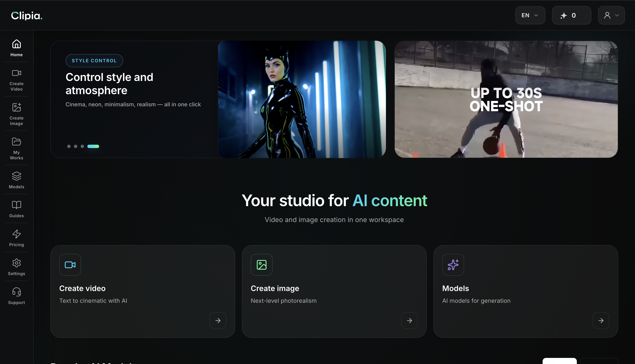Contact Support via headset icon
Screen dimensions: 635x364
coord(17,296)
